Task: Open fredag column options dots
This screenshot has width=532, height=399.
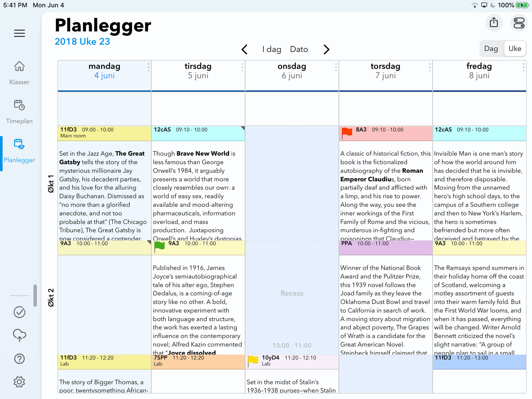Action: tap(523, 67)
